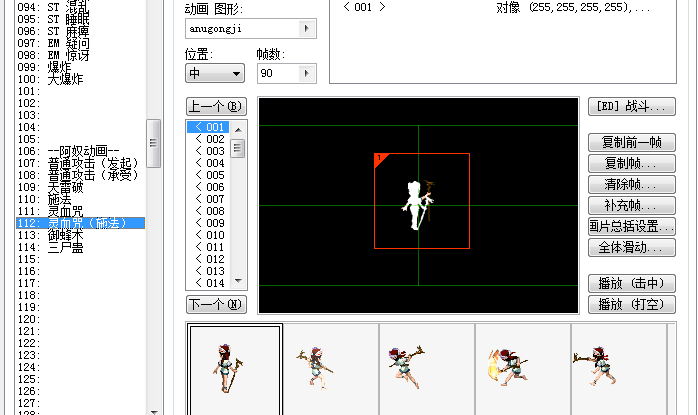This screenshot has height=415, width=698.
Task: Select the third sprite cell thumbnail
Action: click(x=427, y=369)
